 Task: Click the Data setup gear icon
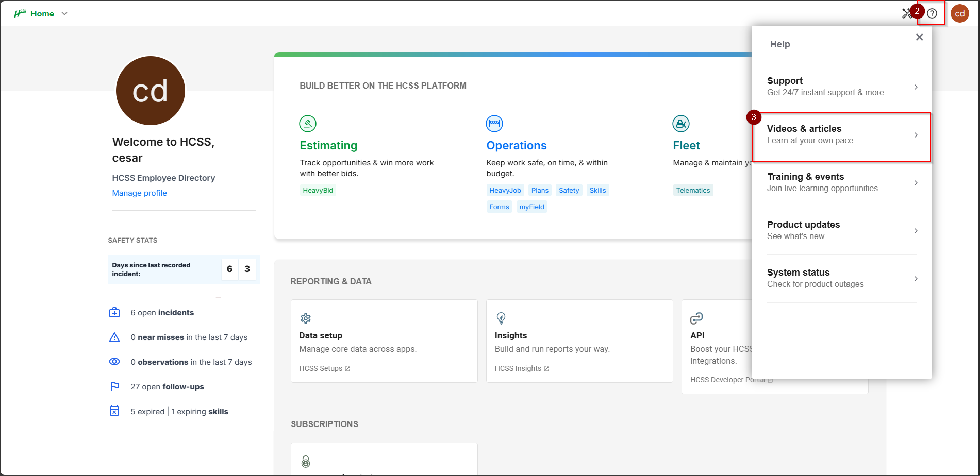click(x=306, y=318)
